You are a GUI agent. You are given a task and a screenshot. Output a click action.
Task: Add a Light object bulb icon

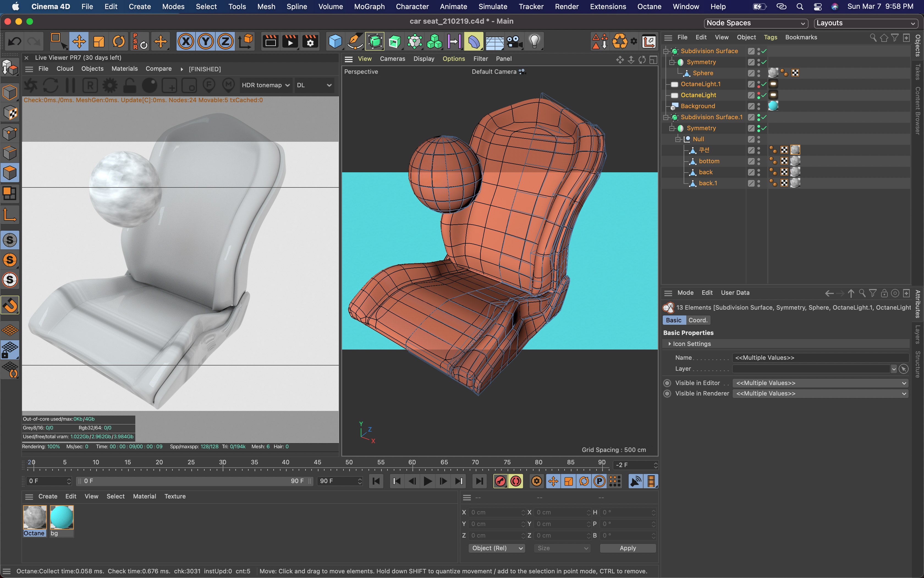[x=535, y=41]
